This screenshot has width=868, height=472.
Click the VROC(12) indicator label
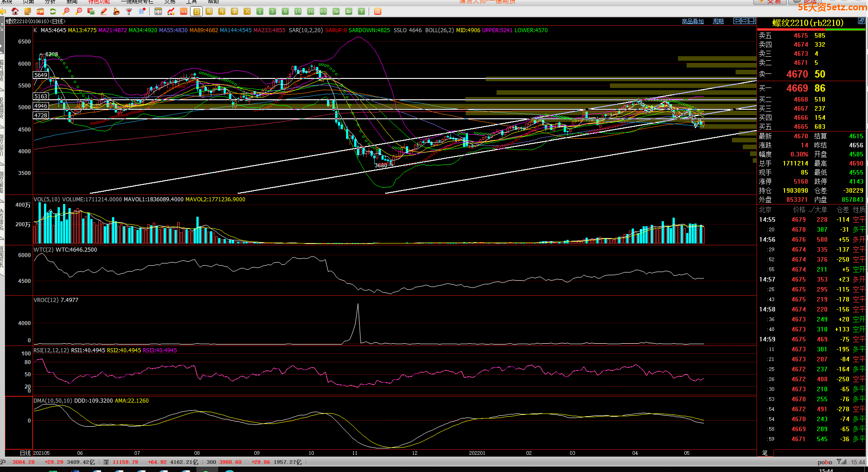pos(46,300)
